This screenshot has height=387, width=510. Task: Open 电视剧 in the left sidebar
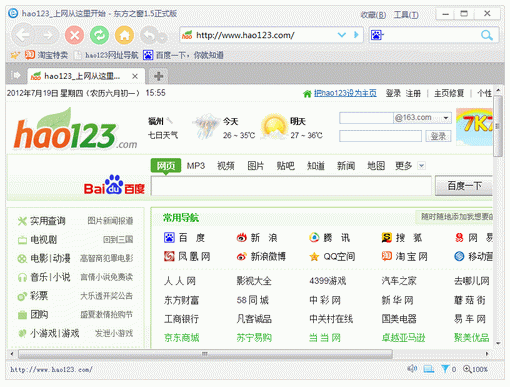(x=43, y=239)
